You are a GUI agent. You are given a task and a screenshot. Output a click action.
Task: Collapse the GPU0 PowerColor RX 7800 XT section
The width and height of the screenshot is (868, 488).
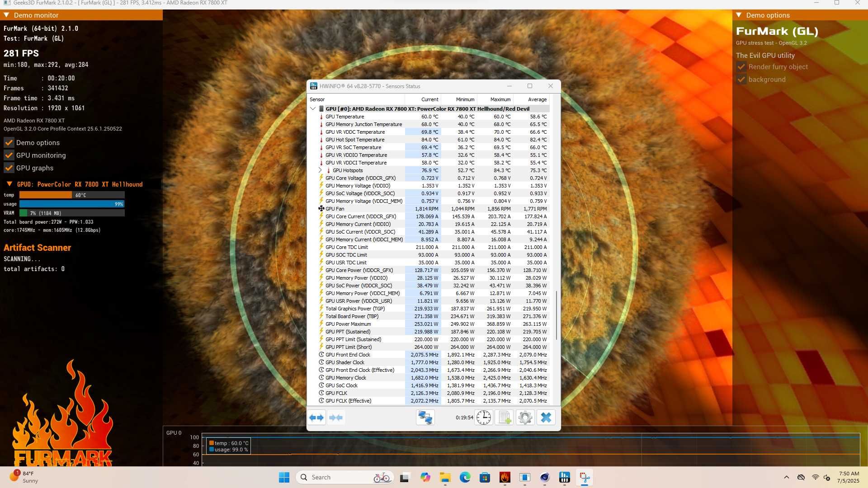tap(9, 184)
